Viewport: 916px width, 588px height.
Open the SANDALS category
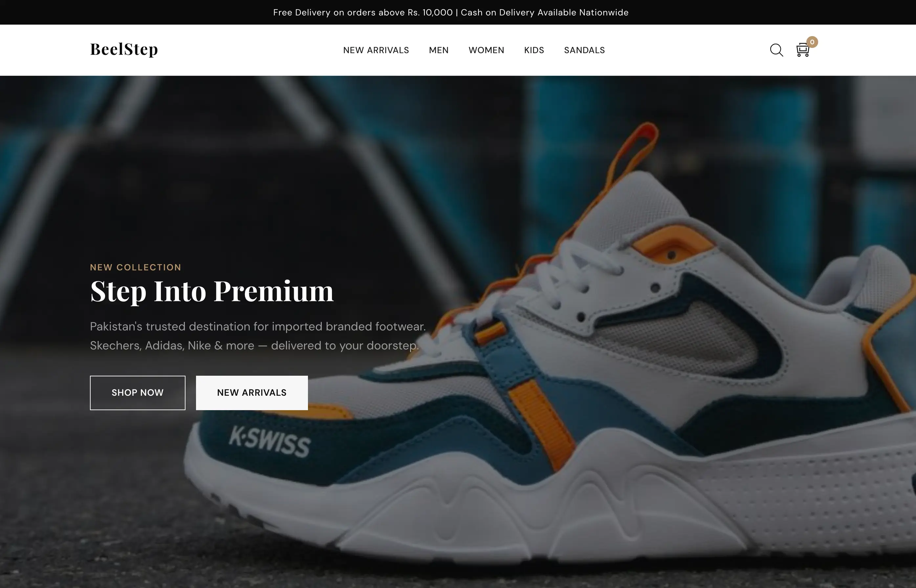584,50
